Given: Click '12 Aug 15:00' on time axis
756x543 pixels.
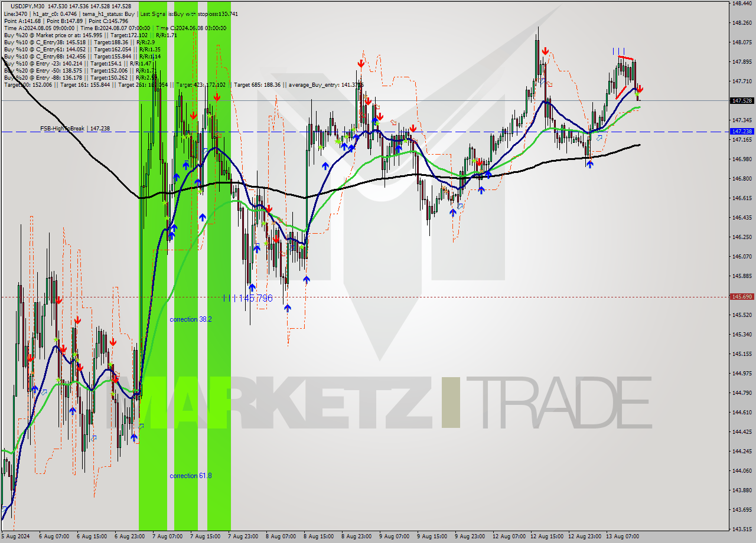Looking at the screenshot, I should point(548,537).
